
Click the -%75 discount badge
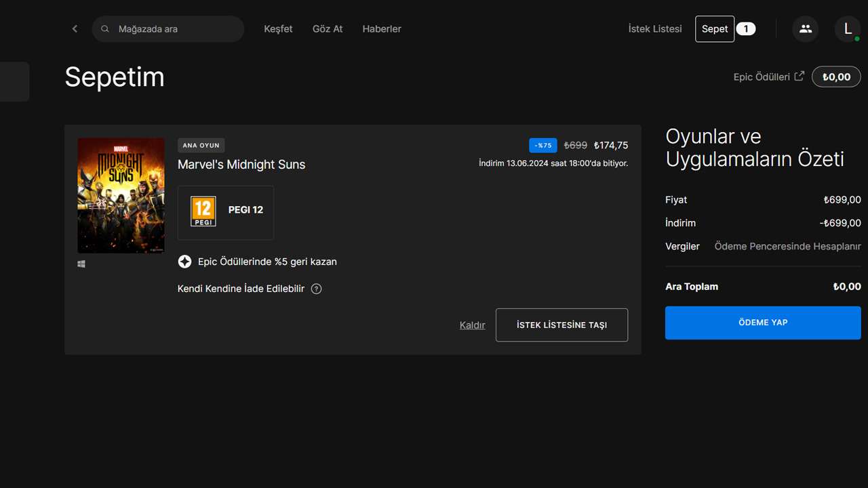(543, 146)
